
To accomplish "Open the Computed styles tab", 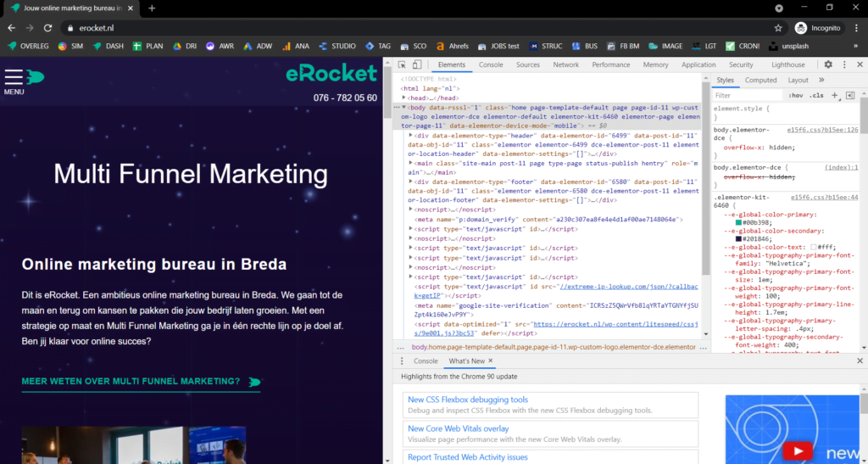I will 760,81.
